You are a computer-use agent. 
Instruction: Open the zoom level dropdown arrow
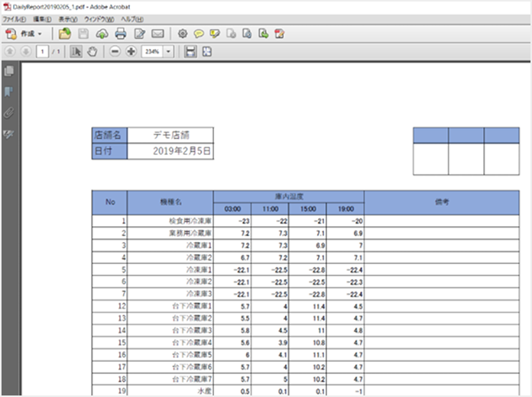coord(168,51)
